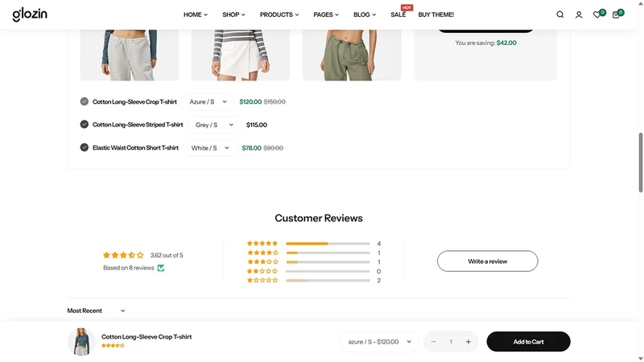Uncheck Cotton Long-Sleeve Striped T-shirt bundle item
Screen dimensions: 644x362
click(x=85, y=125)
